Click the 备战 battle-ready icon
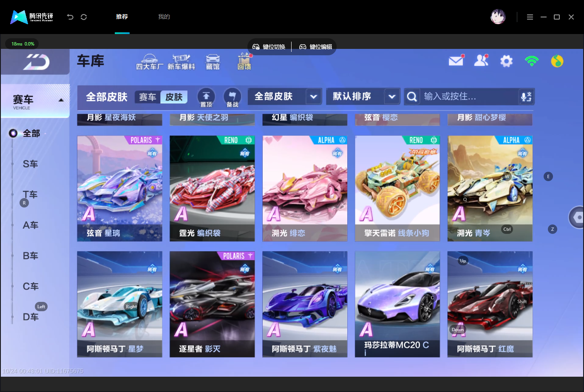 (x=232, y=97)
